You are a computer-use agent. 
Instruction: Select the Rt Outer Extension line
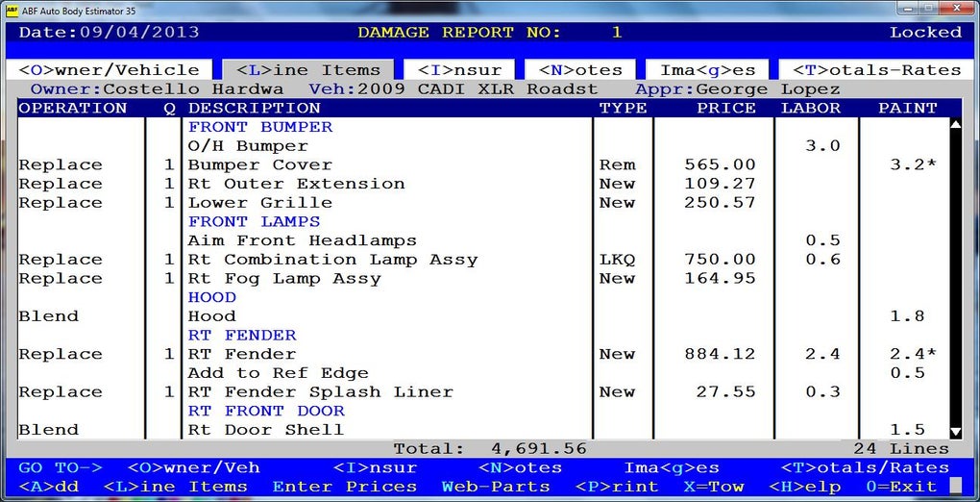pyautogui.click(x=296, y=184)
